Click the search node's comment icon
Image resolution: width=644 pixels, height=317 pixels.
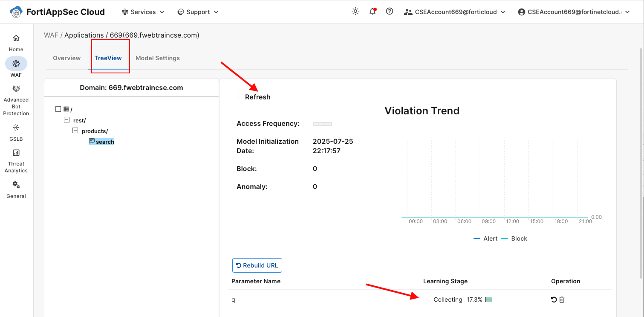tap(92, 141)
